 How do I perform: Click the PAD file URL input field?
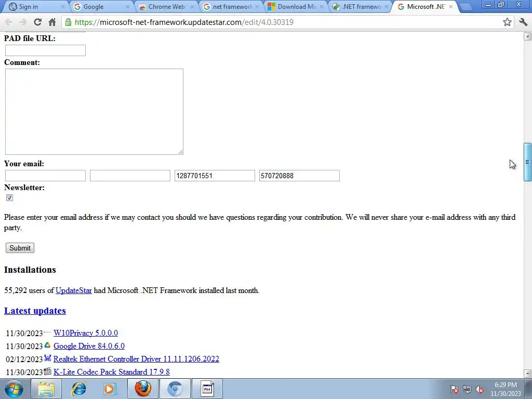[x=45, y=50]
